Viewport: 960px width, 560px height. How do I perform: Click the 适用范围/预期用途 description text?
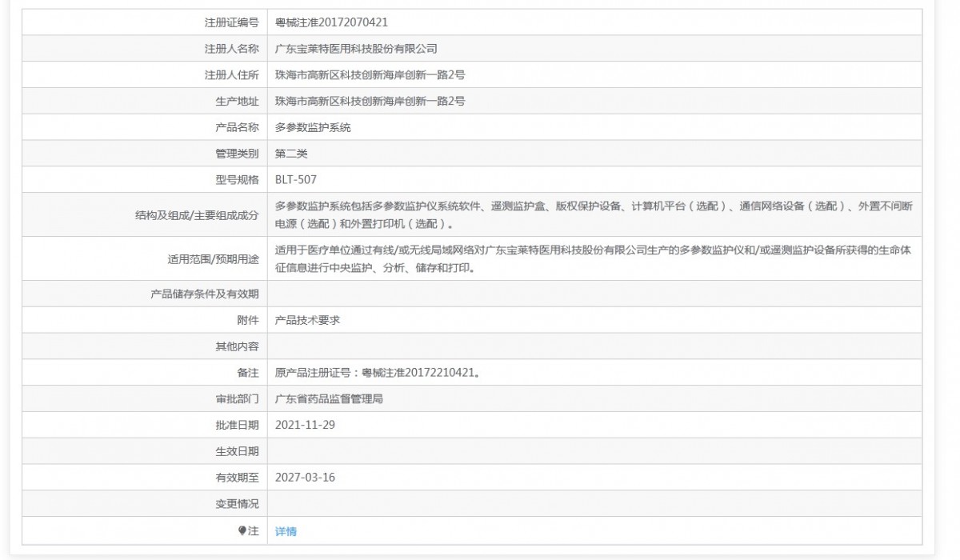[x=593, y=258]
